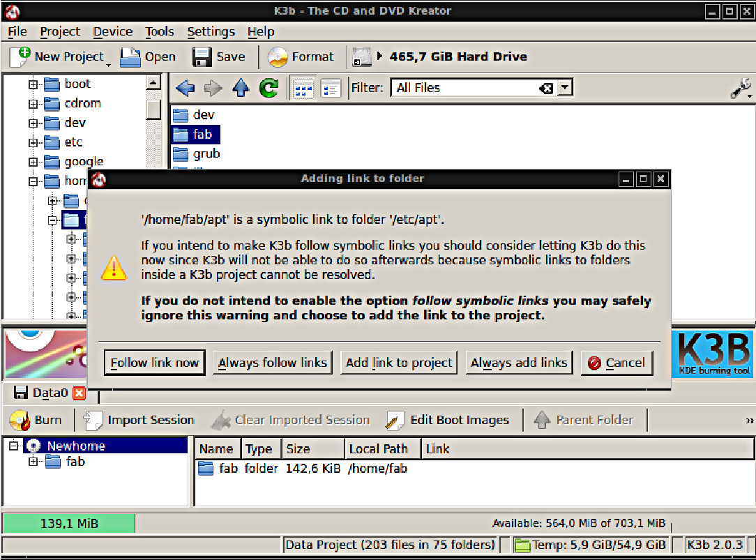Click the Parent Folder arrow icon
This screenshot has height=560, width=756.
coord(542,421)
